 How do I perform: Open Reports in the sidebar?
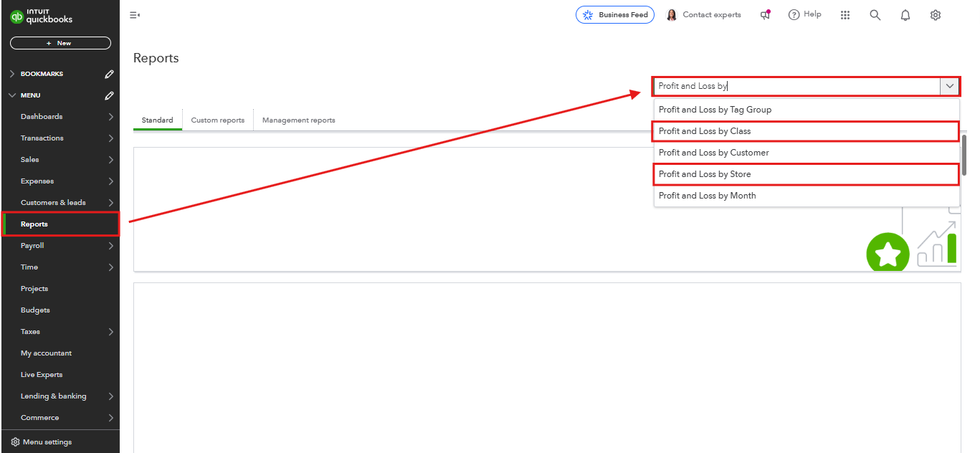click(61, 224)
